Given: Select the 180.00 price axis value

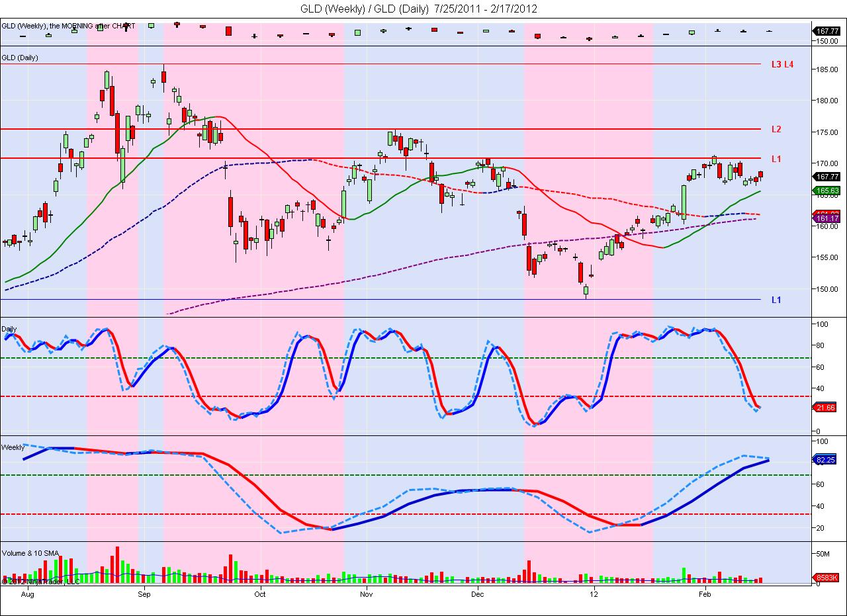Looking at the screenshot, I should pyautogui.click(x=827, y=101).
